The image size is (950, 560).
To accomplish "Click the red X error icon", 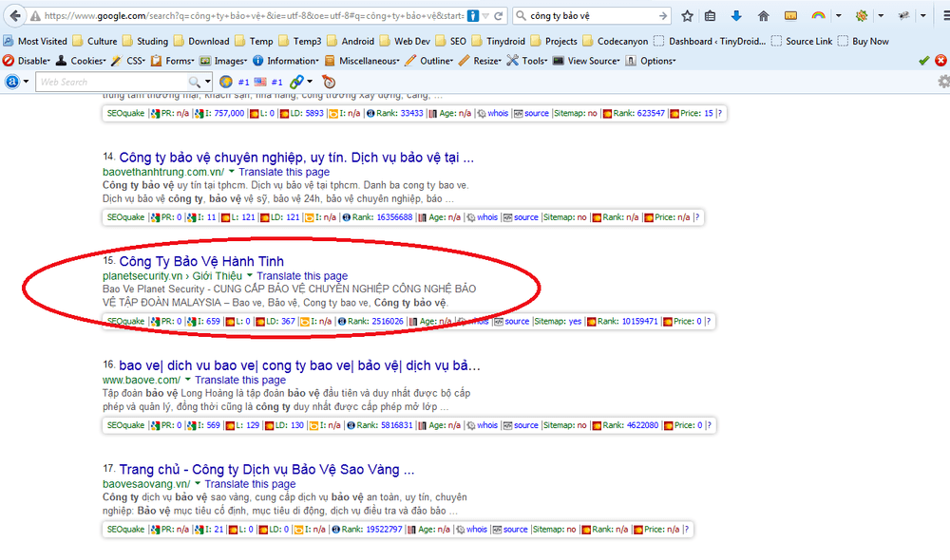I will click(940, 61).
